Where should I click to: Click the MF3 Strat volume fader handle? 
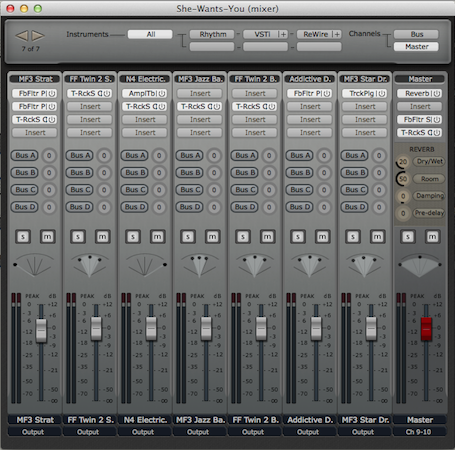(x=41, y=330)
